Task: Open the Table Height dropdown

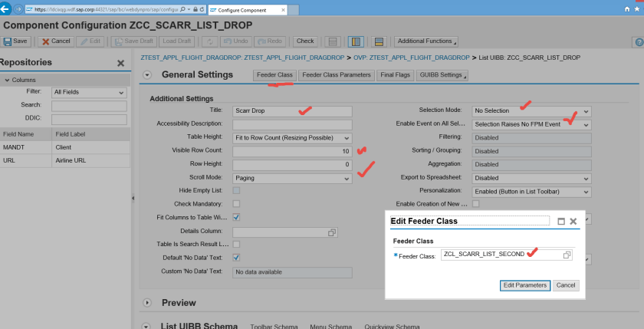Action: [x=292, y=138]
